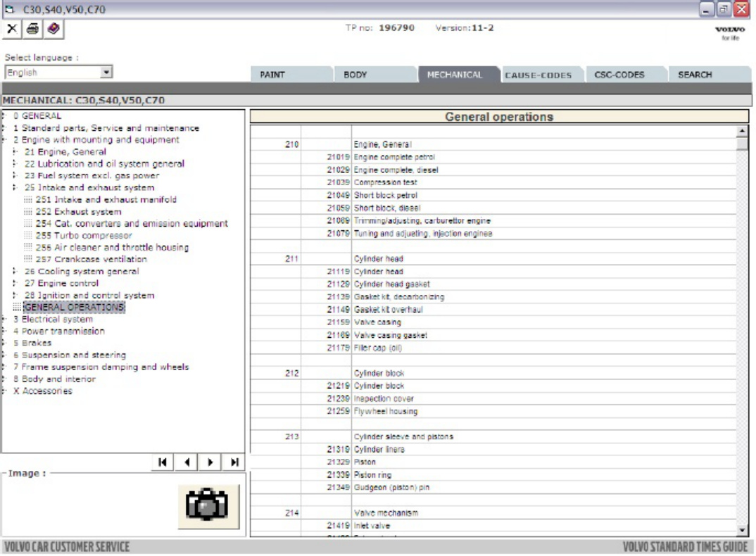This screenshot has width=756, height=556.
Task: Select 252 Exhaust system
Action: pyautogui.click(x=79, y=212)
